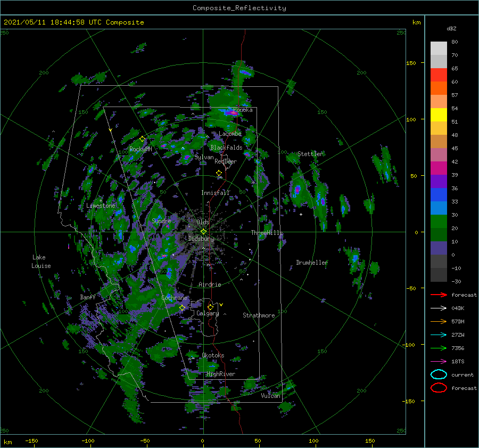Image resolution: width=479 pixels, height=448 pixels.
Task: Click yellow radar-site diamond at Olds
Action: pos(203,232)
